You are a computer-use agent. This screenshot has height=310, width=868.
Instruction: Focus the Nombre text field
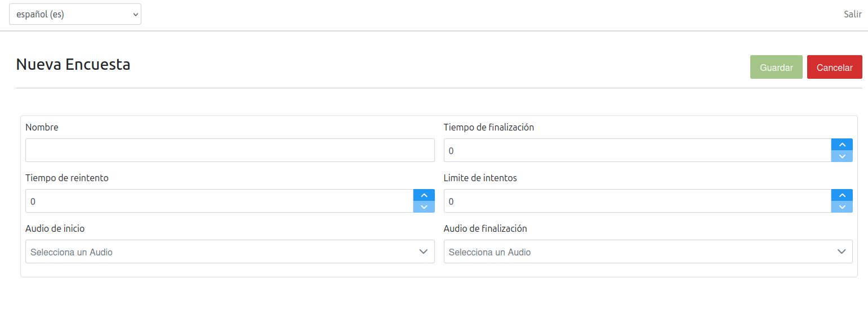coord(230,150)
